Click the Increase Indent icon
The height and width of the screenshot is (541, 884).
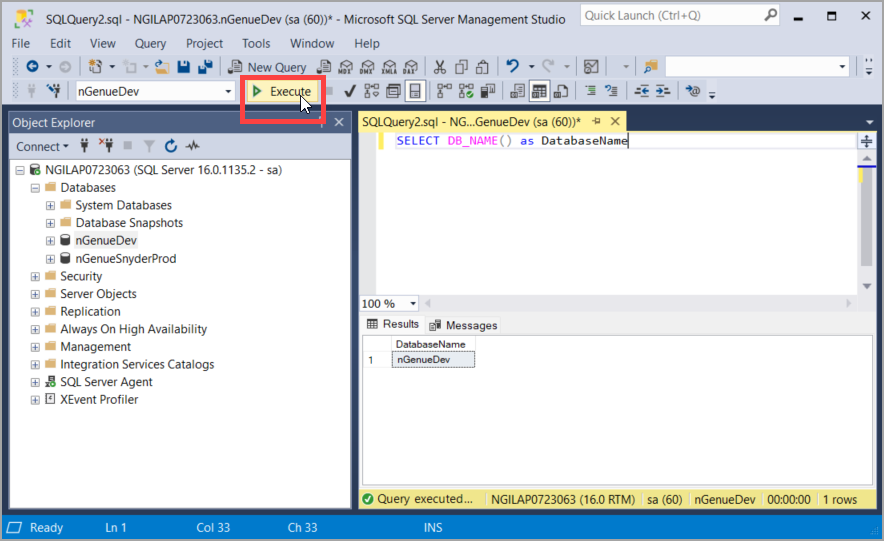(663, 91)
